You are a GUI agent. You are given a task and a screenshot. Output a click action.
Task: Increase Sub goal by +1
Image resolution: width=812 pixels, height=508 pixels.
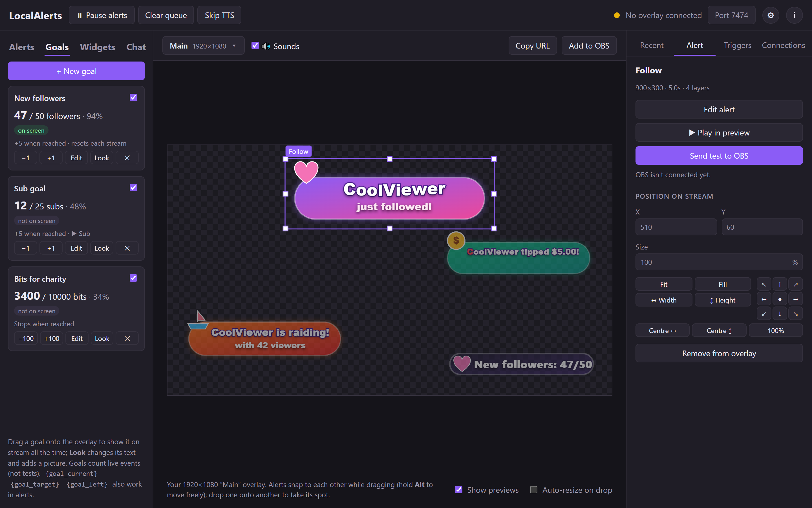[51, 248]
